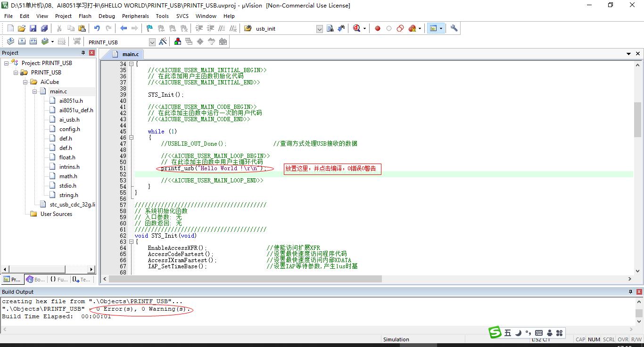644x347 pixels.
Task: Open the PRINTF_USB target dropdown
Action: click(152, 42)
